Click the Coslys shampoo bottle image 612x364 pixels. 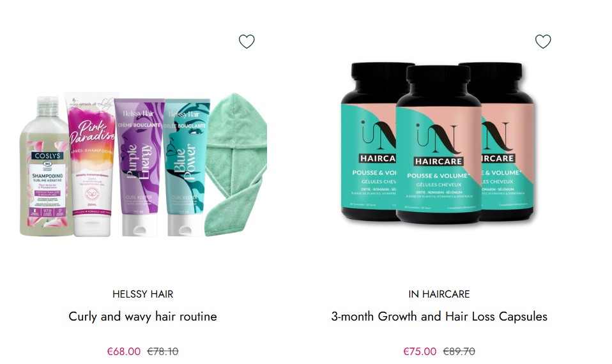pos(47,167)
